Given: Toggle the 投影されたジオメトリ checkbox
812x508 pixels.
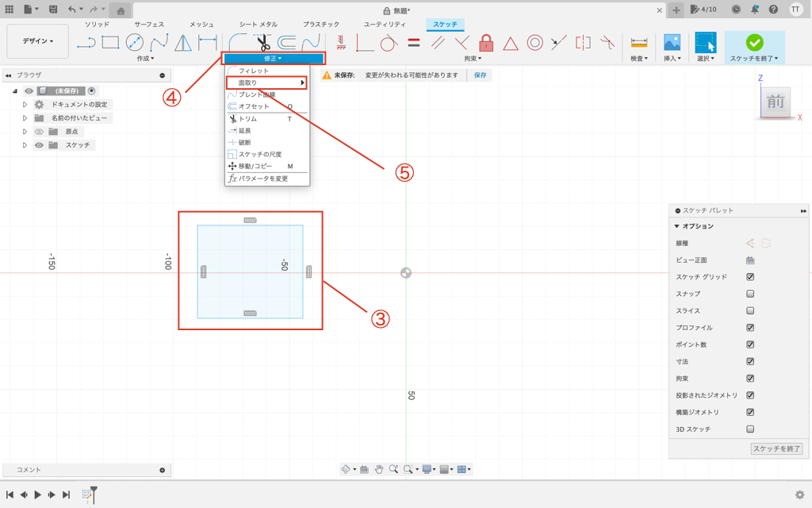Looking at the screenshot, I should pos(750,395).
